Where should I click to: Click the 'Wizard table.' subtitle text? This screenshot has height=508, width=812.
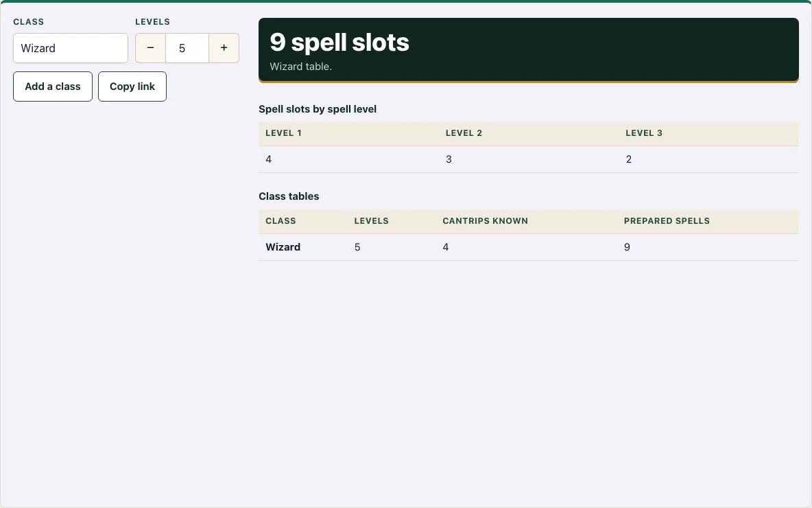pos(301,67)
